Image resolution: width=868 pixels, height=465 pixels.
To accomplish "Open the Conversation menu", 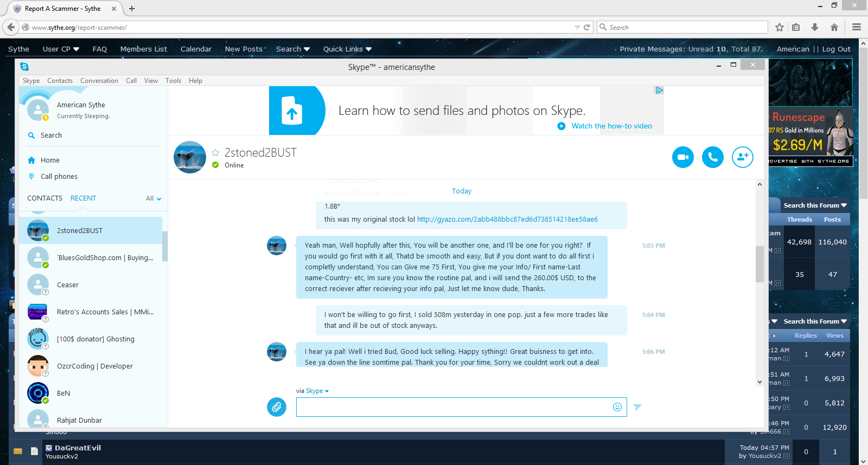I will click(99, 81).
